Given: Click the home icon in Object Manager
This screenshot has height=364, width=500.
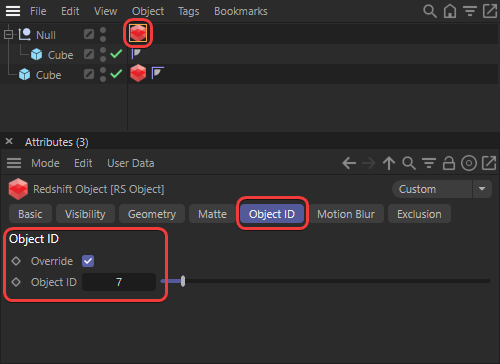Looking at the screenshot, I should coord(450,11).
